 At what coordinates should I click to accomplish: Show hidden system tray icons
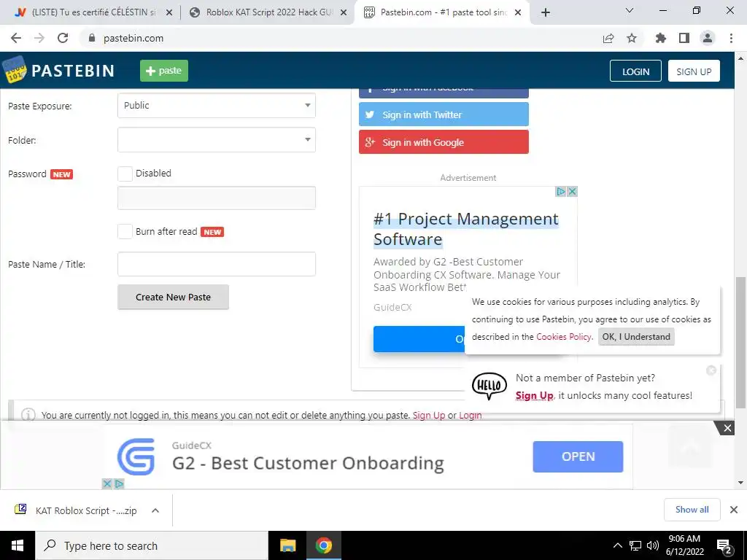coord(617,545)
